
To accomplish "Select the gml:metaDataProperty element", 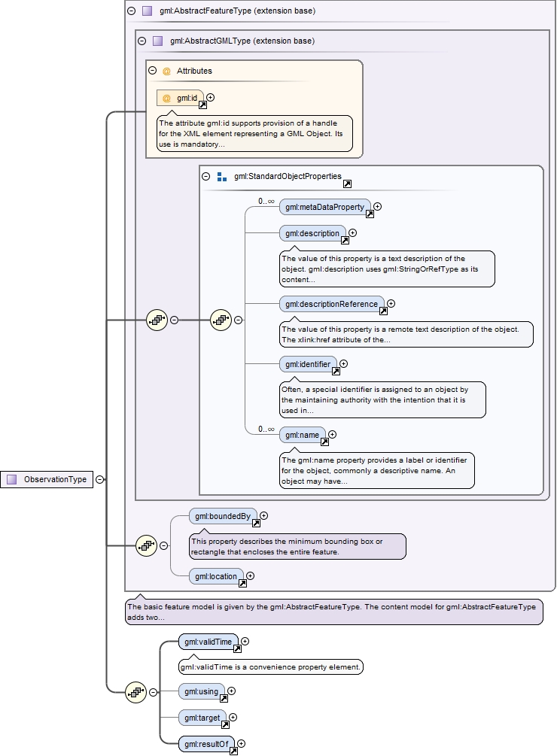I will (324, 207).
